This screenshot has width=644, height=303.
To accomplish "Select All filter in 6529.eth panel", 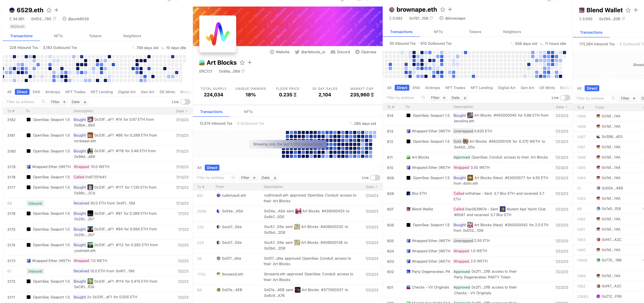I will tap(9, 92).
